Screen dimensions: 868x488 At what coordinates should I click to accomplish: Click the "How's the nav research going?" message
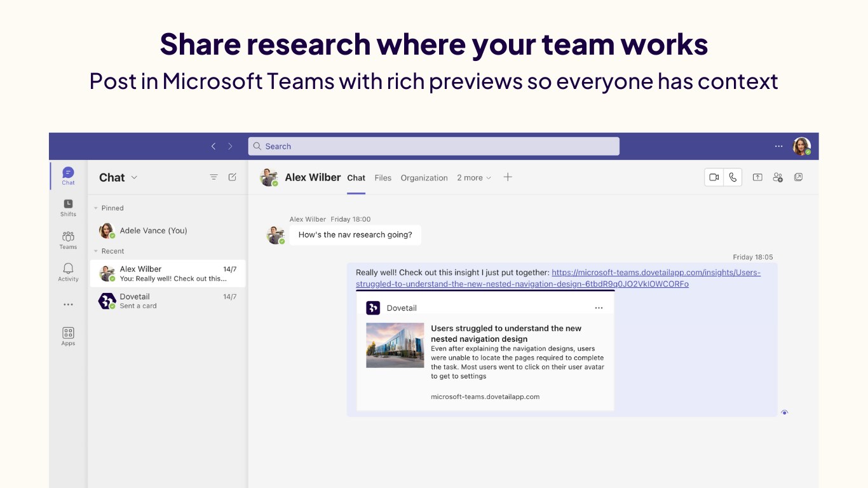point(355,234)
